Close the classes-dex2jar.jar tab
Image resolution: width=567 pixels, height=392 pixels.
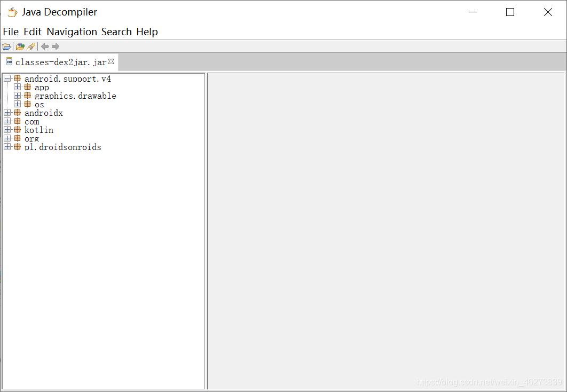111,61
